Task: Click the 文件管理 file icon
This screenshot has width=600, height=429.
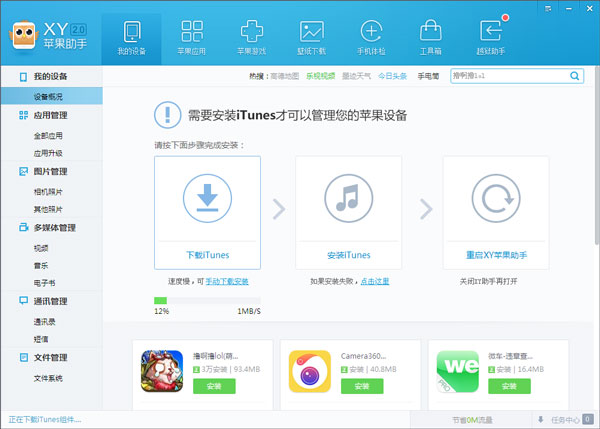Action: (23, 357)
